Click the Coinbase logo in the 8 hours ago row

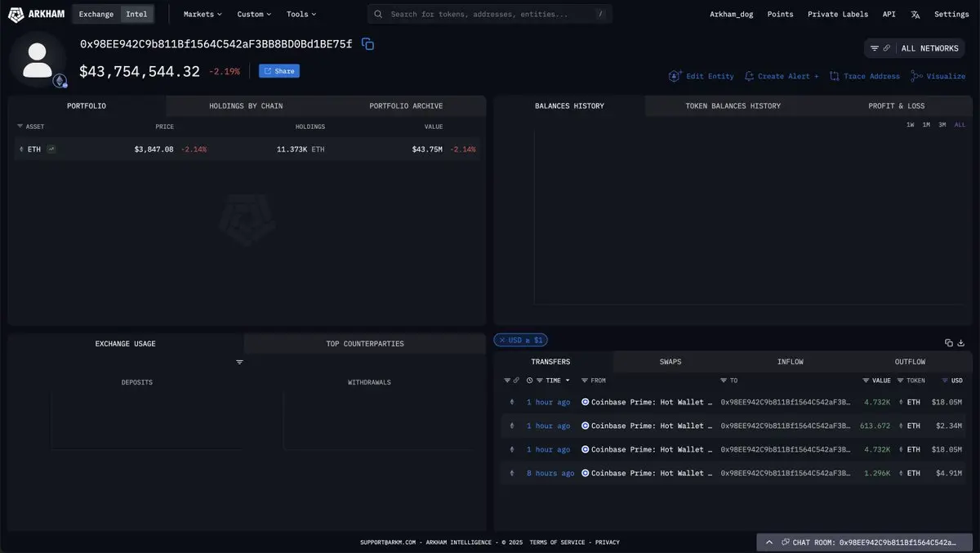[x=585, y=473]
